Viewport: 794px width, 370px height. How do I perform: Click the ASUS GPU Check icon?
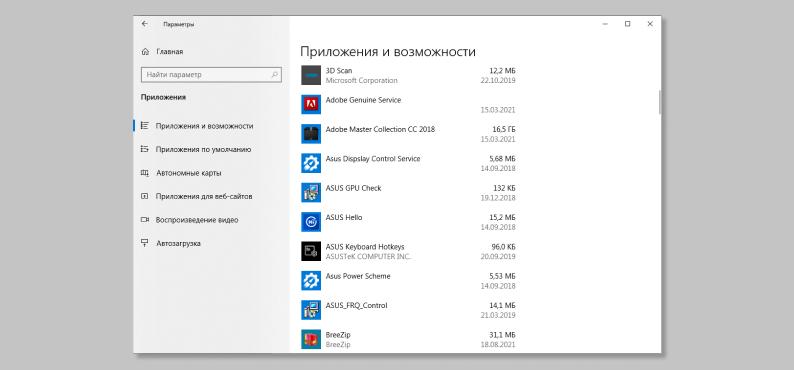[311, 193]
